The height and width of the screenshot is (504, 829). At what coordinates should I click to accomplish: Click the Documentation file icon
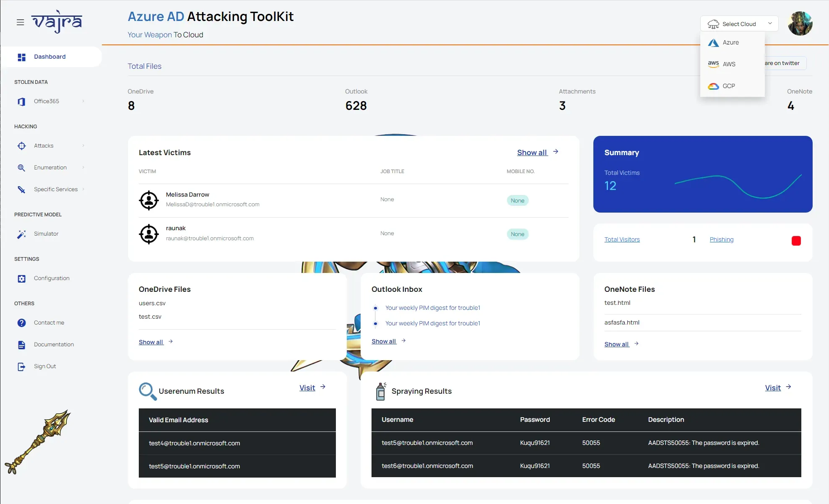click(22, 345)
